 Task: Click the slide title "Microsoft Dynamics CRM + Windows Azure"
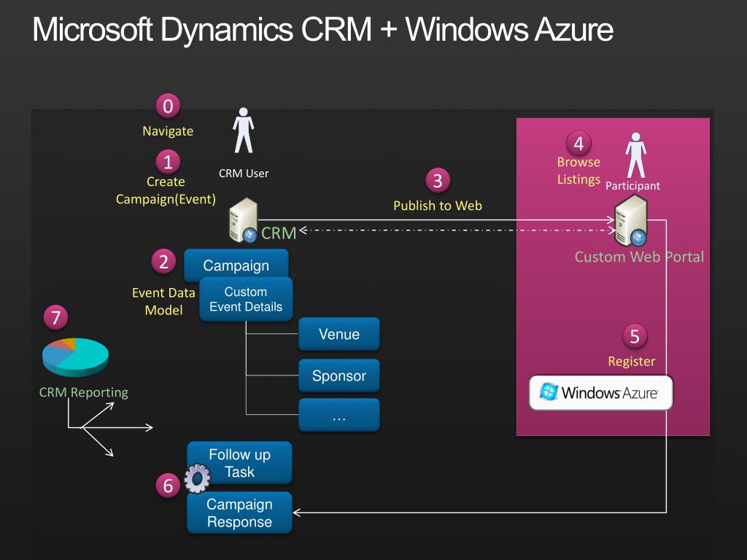pyautogui.click(x=323, y=29)
